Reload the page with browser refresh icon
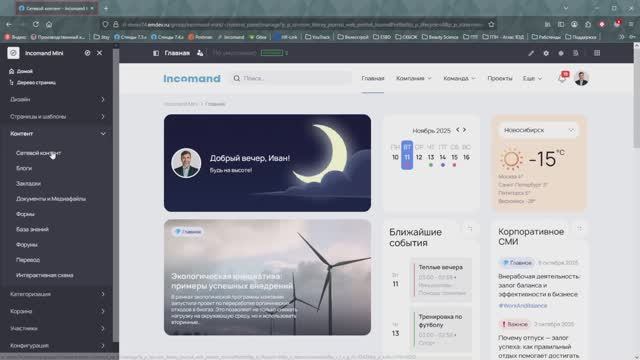 [x=36, y=24]
